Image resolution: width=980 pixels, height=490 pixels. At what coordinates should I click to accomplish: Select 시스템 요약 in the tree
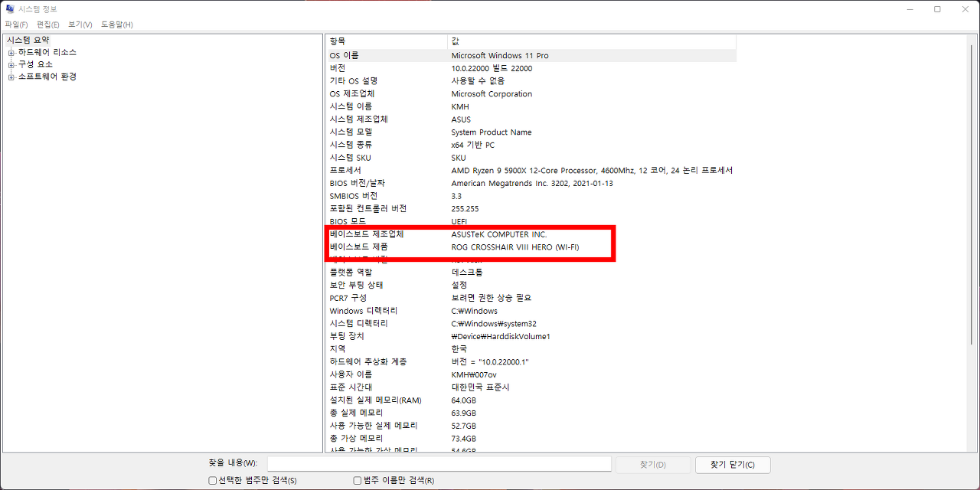(x=28, y=40)
